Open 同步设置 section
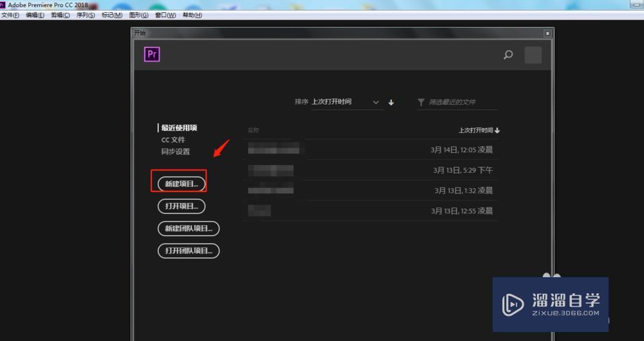Viewport: 644px width, 341px height. (x=175, y=151)
